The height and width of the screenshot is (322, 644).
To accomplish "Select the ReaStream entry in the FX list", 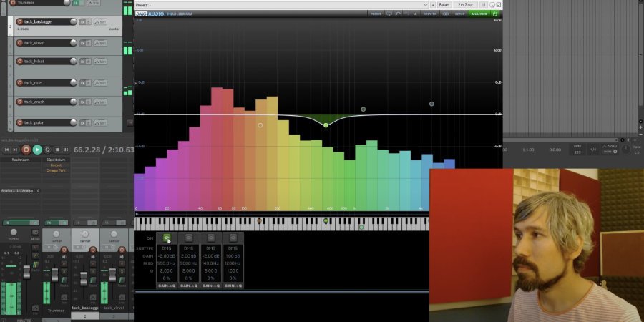I will pos(21,160).
